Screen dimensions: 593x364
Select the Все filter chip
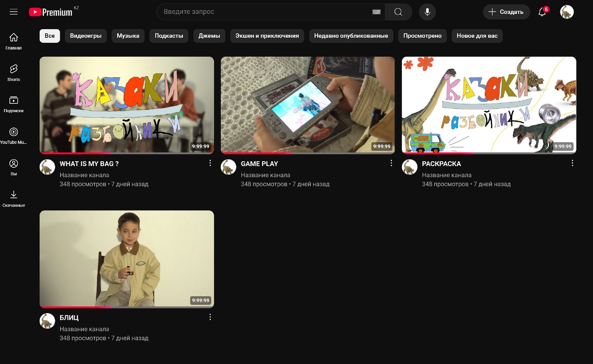tap(50, 36)
